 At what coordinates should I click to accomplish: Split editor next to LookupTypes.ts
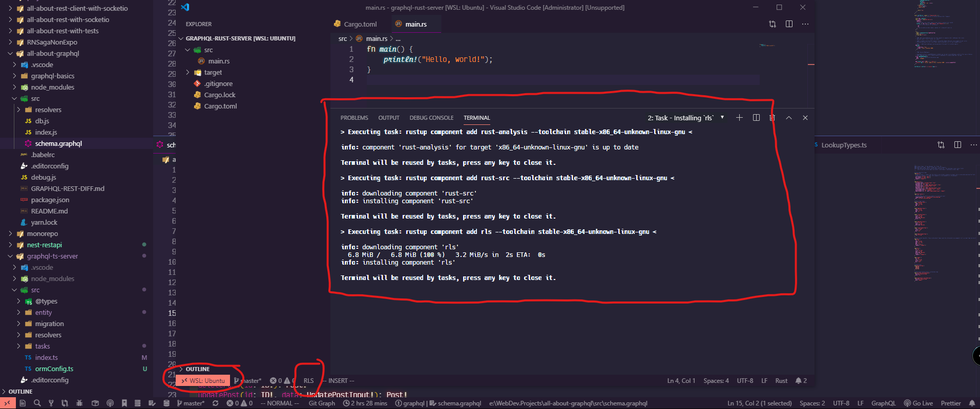point(957,145)
